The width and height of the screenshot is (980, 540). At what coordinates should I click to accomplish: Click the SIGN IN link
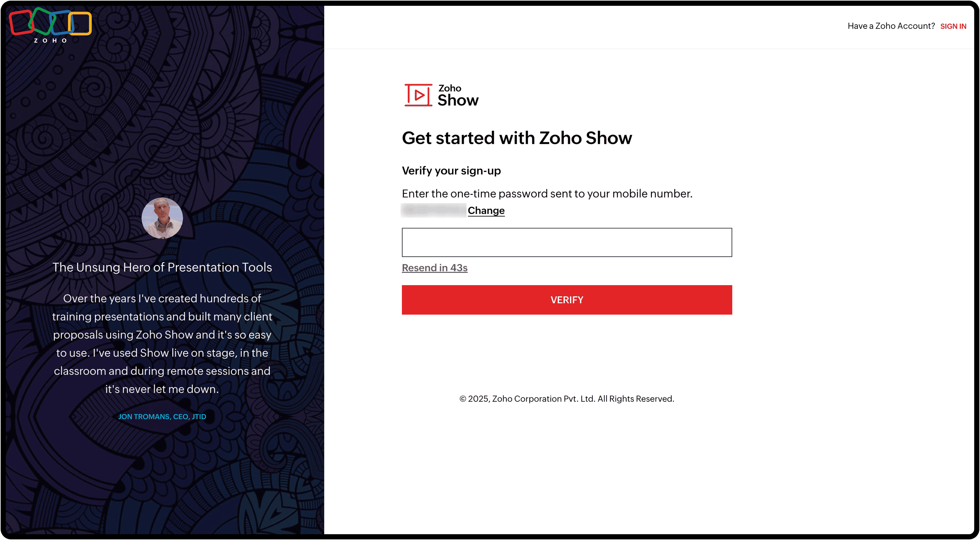(953, 26)
